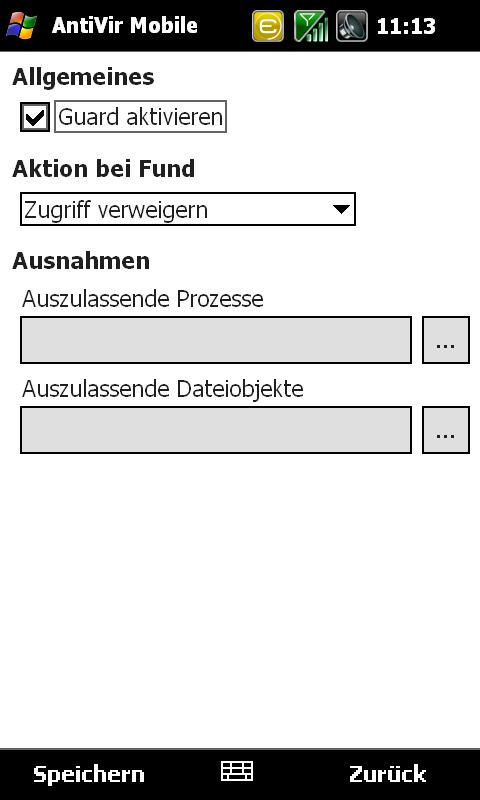Uncheck the Guard aktivieren checkbox
480x800 pixels.
[35, 117]
